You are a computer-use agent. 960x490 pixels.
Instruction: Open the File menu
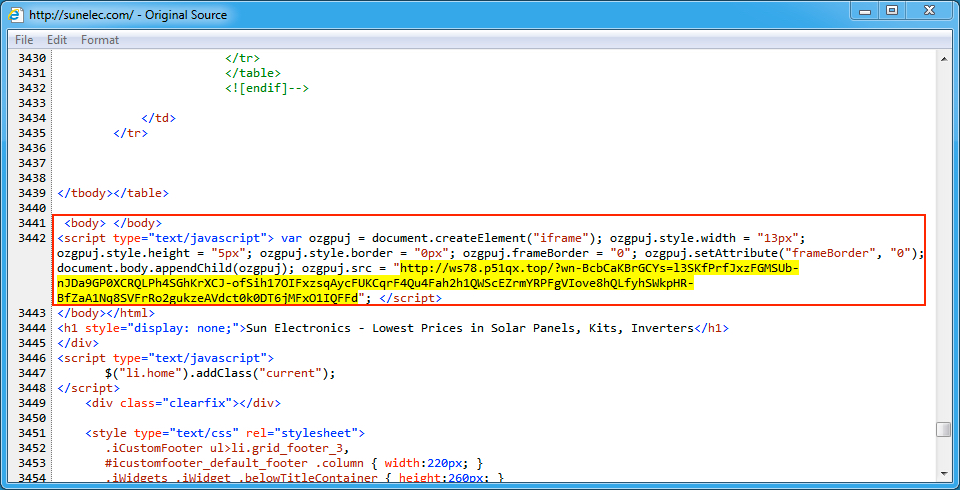pyautogui.click(x=24, y=40)
